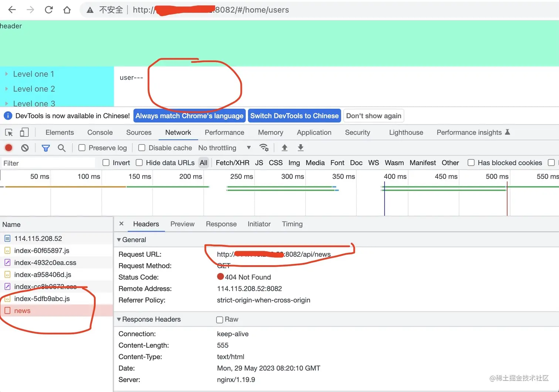Click the blue marker line in network timeline
Image resolution: width=559 pixels, height=392 pixels.
(x=384, y=198)
